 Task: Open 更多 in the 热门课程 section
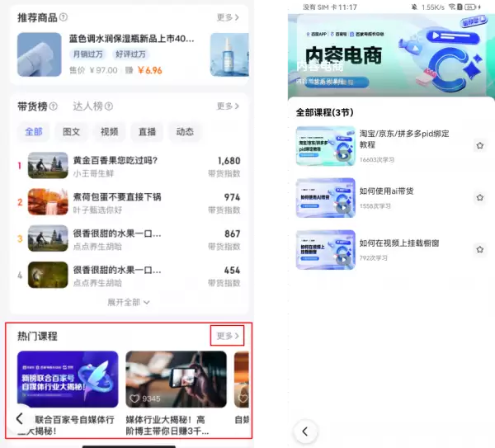click(x=227, y=336)
